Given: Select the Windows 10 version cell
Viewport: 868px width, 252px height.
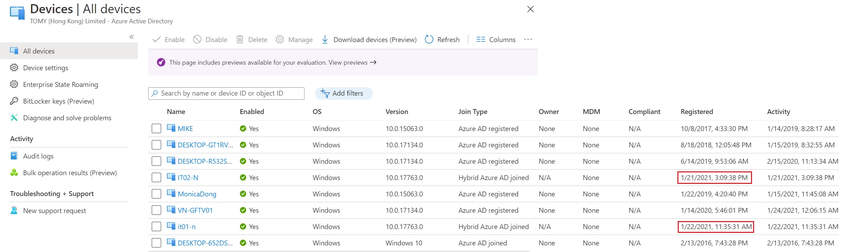Looking at the screenshot, I should 404,243.
